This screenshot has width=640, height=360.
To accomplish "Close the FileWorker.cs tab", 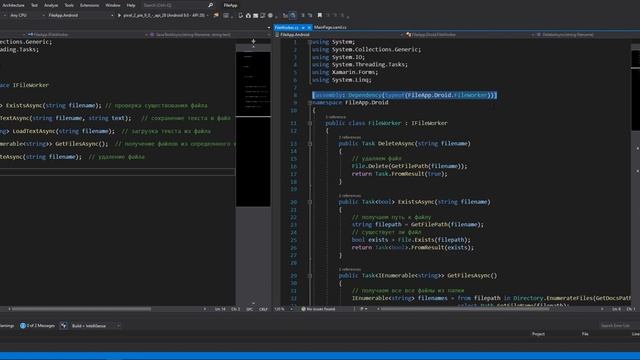I will [x=309, y=27].
